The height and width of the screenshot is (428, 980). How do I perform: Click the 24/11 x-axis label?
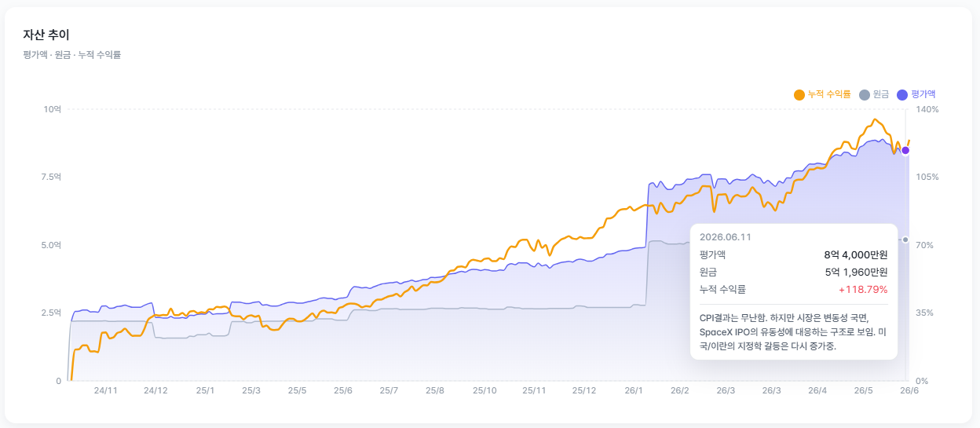pyautogui.click(x=105, y=390)
